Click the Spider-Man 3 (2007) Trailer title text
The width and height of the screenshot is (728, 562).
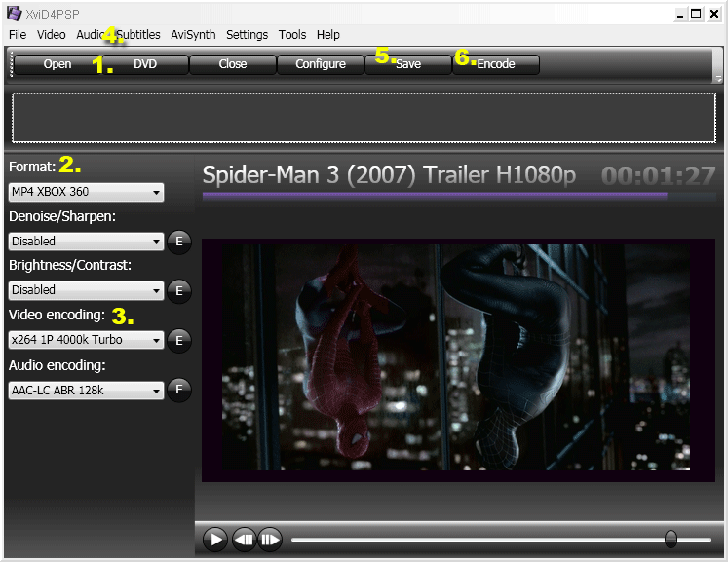[x=389, y=175]
